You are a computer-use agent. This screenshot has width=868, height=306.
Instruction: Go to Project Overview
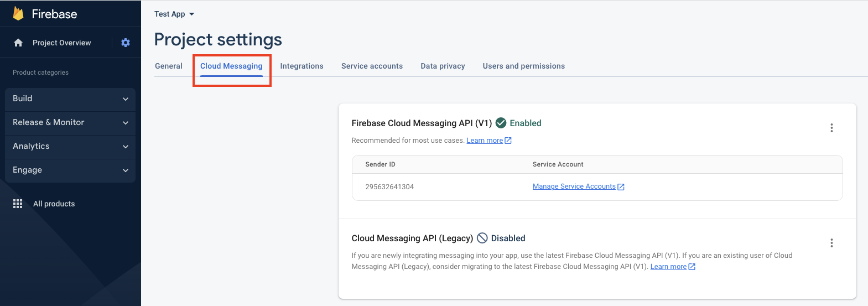coord(61,43)
